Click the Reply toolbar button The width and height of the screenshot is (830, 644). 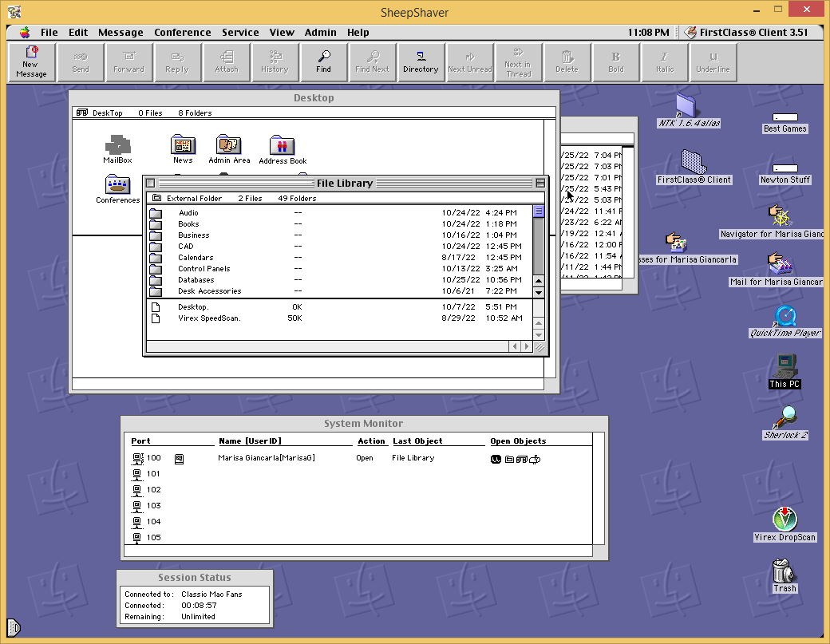177,62
